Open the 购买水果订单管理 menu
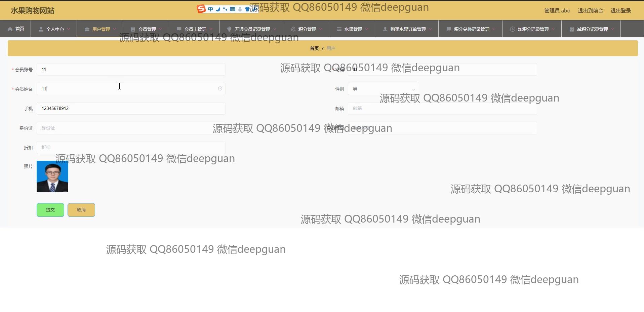The height and width of the screenshot is (312, 644). click(407, 29)
